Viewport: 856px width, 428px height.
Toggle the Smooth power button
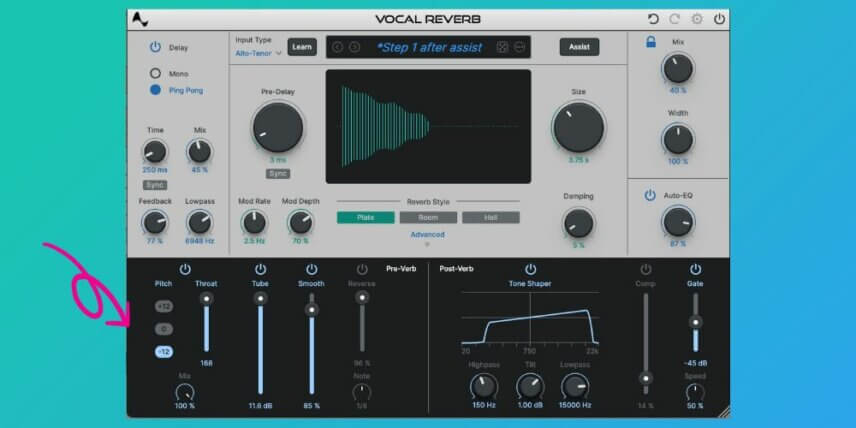[312, 269]
